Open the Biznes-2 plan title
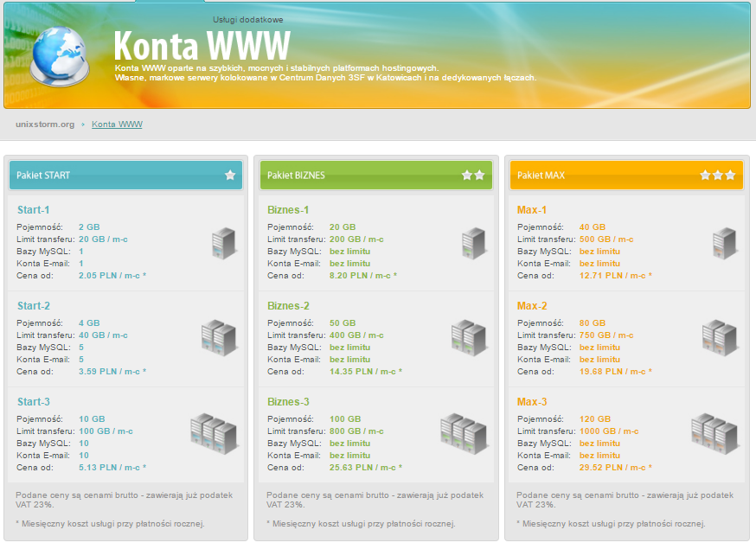 tap(288, 306)
